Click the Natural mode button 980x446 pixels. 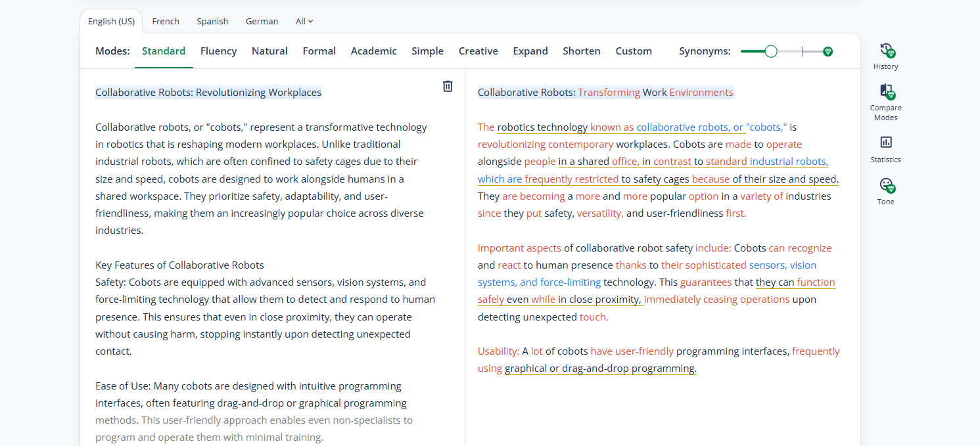click(x=269, y=51)
